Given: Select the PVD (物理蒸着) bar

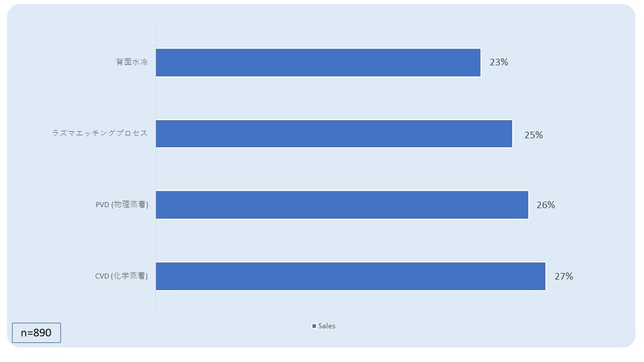Looking at the screenshot, I should click(x=342, y=205).
